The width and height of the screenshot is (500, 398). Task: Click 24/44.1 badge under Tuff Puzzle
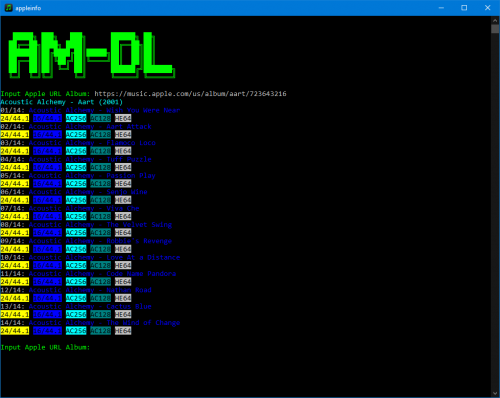tap(15, 167)
